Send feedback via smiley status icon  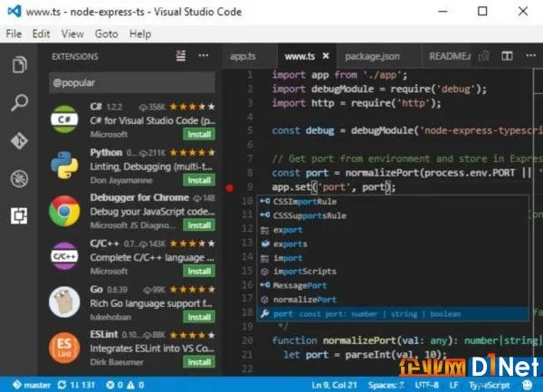[x=528, y=385]
